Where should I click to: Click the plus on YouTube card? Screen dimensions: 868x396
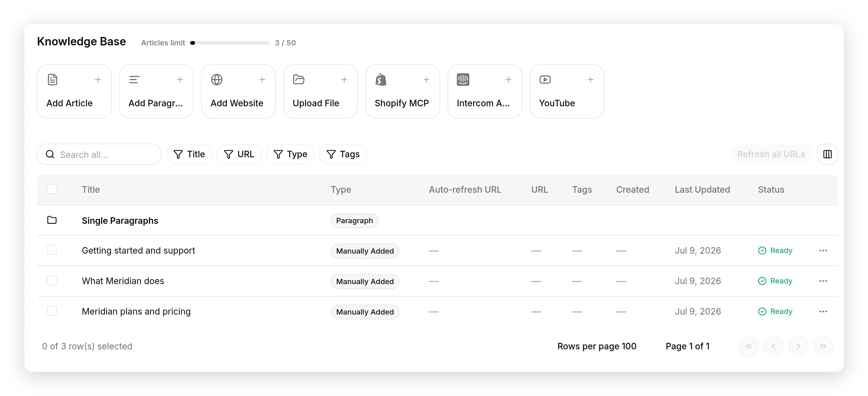[x=590, y=80]
